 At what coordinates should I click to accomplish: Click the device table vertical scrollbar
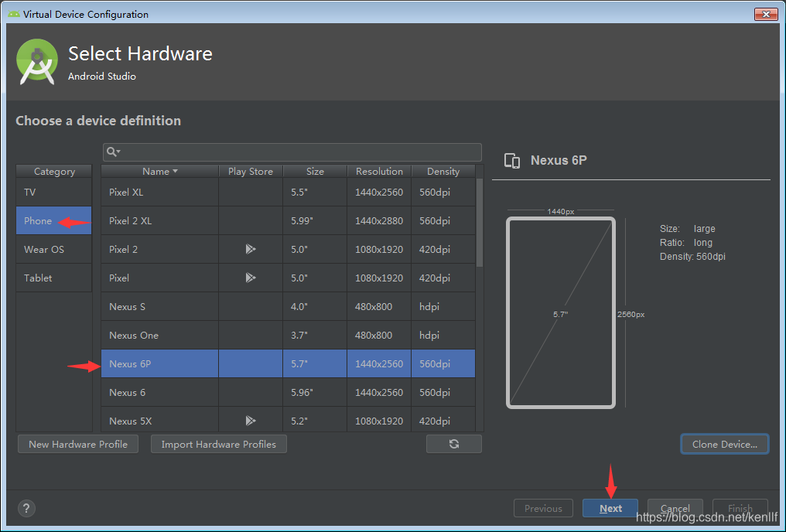(479, 223)
